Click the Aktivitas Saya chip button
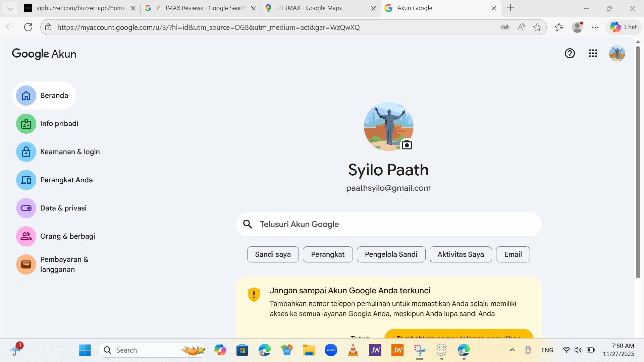Screen dimensions: 644x362 pos(461,254)
